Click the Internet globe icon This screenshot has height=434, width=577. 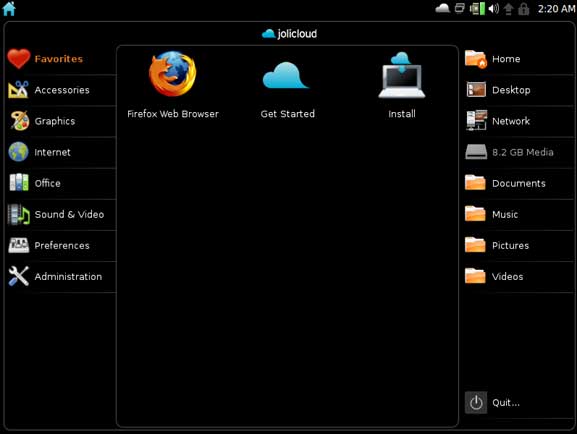pos(18,152)
